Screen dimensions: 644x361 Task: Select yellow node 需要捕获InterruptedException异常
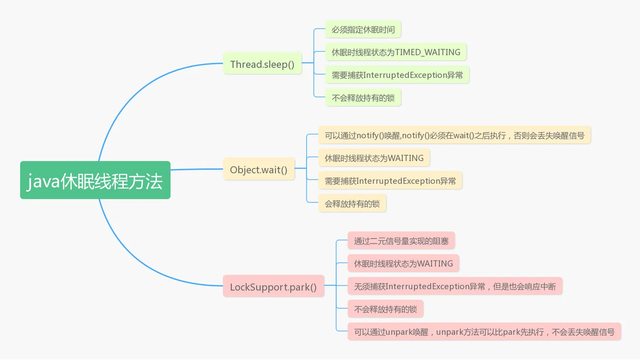[x=390, y=180]
